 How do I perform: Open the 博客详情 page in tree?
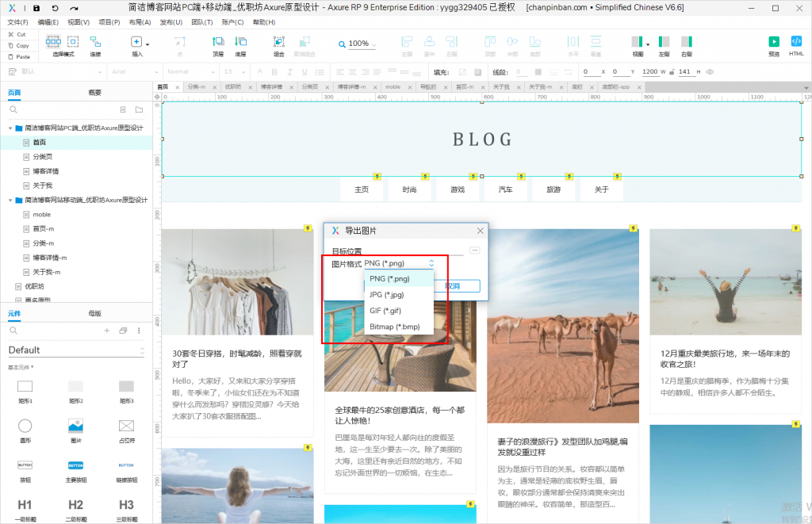pyautogui.click(x=45, y=171)
